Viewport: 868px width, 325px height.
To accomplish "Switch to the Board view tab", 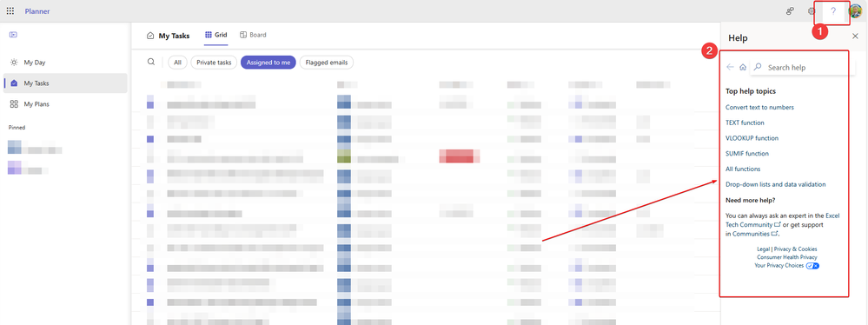I will pyautogui.click(x=253, y=35).
